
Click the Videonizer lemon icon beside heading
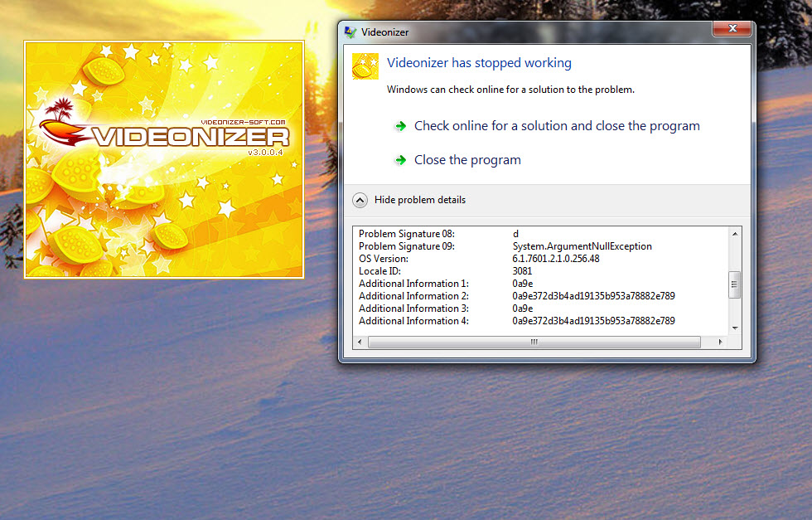(x=365, y=66)
